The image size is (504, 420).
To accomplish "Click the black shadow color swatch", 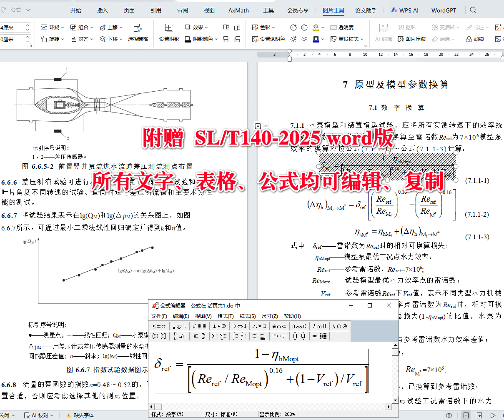I will 188,39.
